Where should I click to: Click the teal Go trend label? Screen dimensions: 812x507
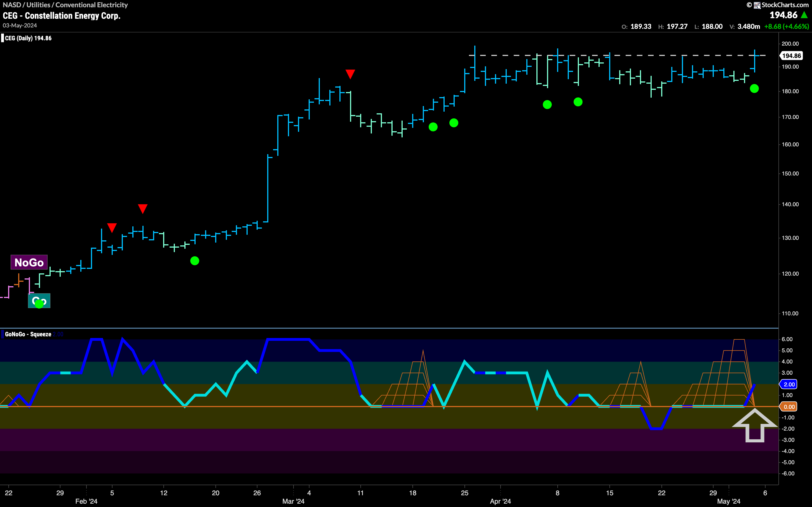click(39, 301)
